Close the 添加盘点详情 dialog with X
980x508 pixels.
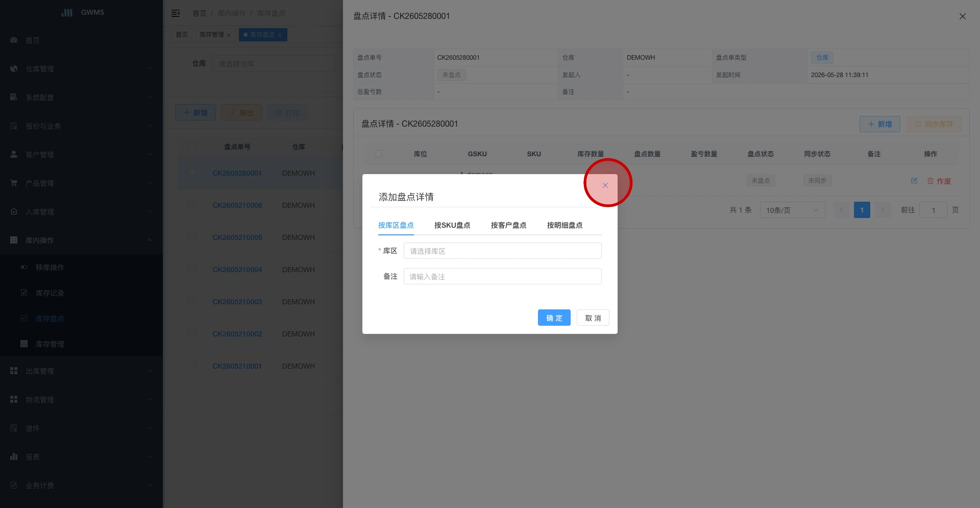click(x=605, y=185)
